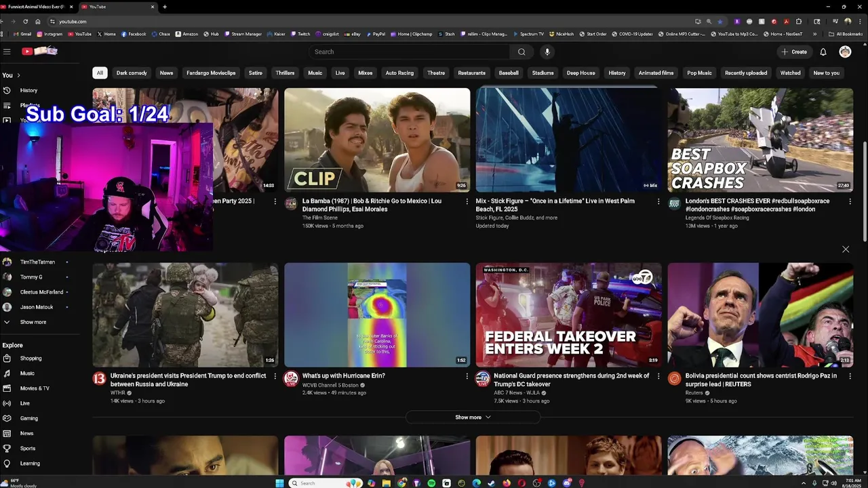Image resolution: width=868 pixels, height=488 pixels.
Task: Open News in the Explore sidebar
Action: coord(26,433)
